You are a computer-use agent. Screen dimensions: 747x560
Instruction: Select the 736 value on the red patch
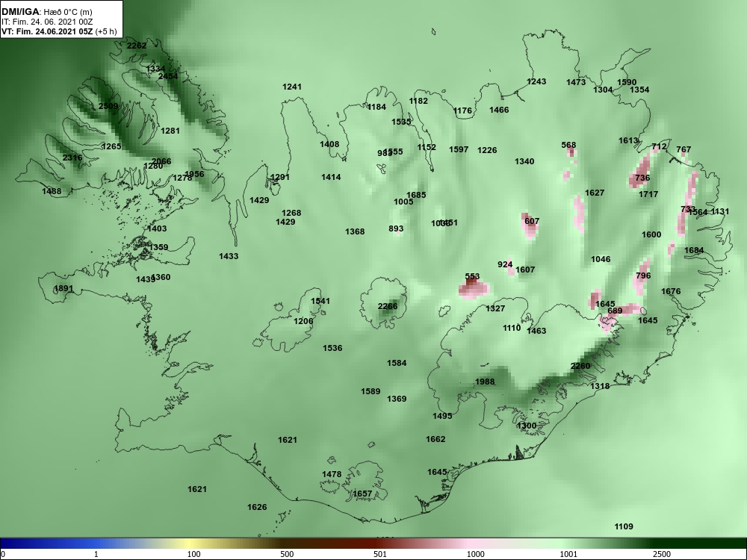[x=642, y=178]
